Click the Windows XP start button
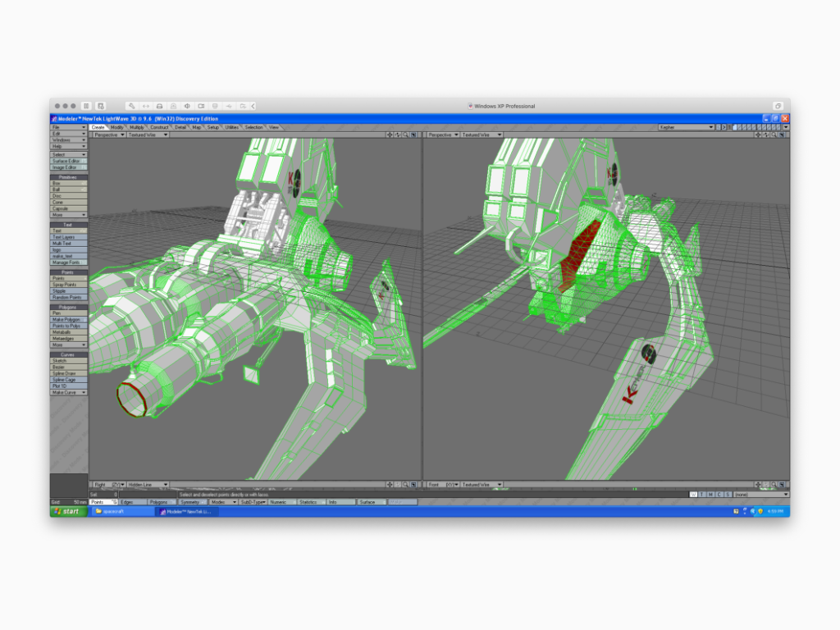This screenshot has width=840, height=630. tap(68, 512)
